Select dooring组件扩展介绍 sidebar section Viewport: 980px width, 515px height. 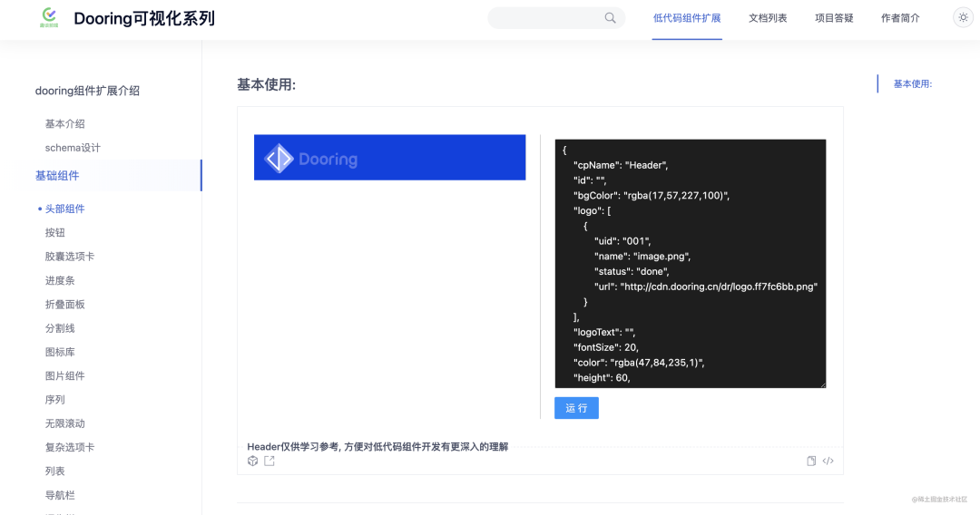tap(87, 91)
